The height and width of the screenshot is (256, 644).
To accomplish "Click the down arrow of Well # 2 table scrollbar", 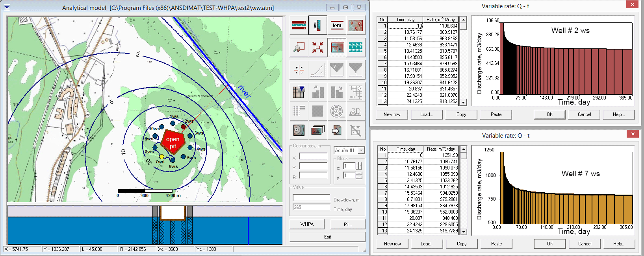I will (x=464, y=102).
